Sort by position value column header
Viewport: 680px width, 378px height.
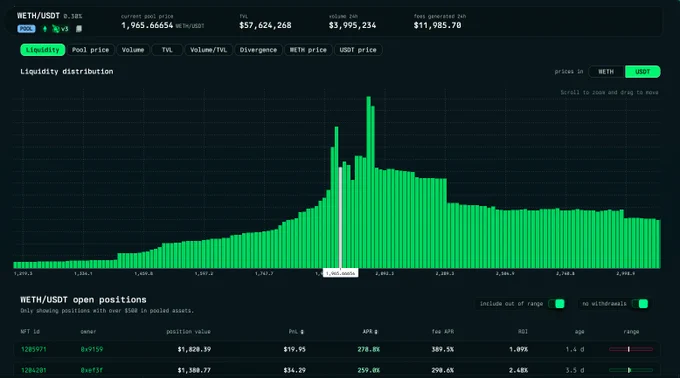[188, 332]
